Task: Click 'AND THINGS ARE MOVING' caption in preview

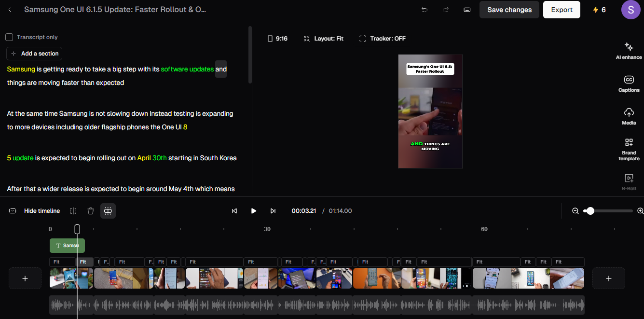Action: 430,146
